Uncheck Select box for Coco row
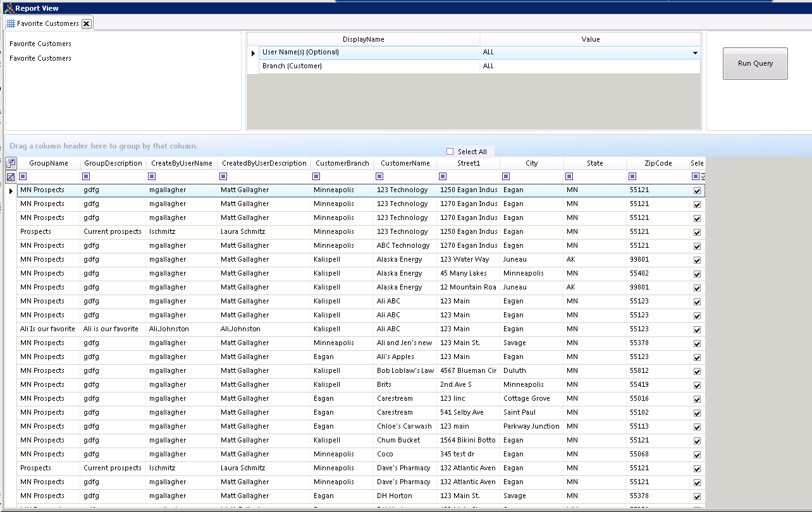Image resolution: width=812 pixels, height=512 pixels. tap(697, 454)
